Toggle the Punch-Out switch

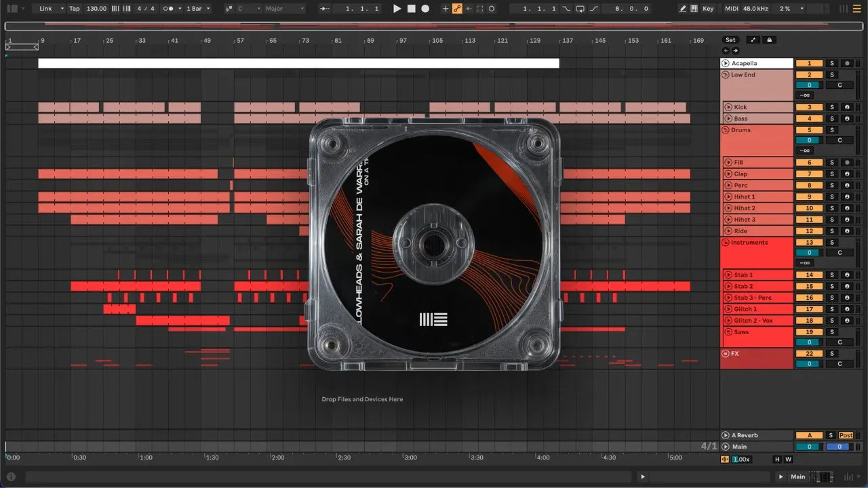tap(594, 9)
